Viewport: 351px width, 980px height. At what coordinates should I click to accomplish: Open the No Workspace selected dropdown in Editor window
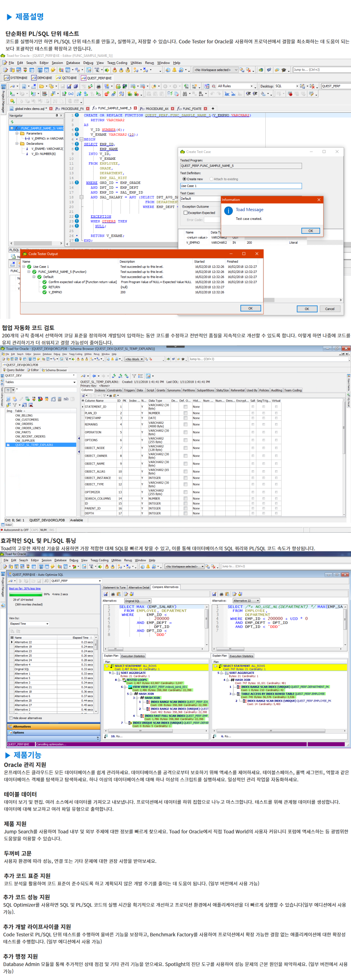[x=236, y=70]
